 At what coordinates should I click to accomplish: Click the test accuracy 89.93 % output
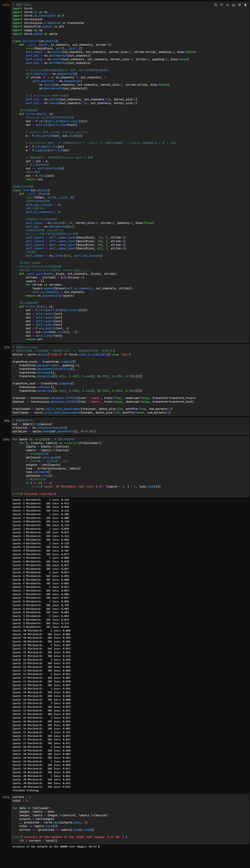click(x=56, y=846)
